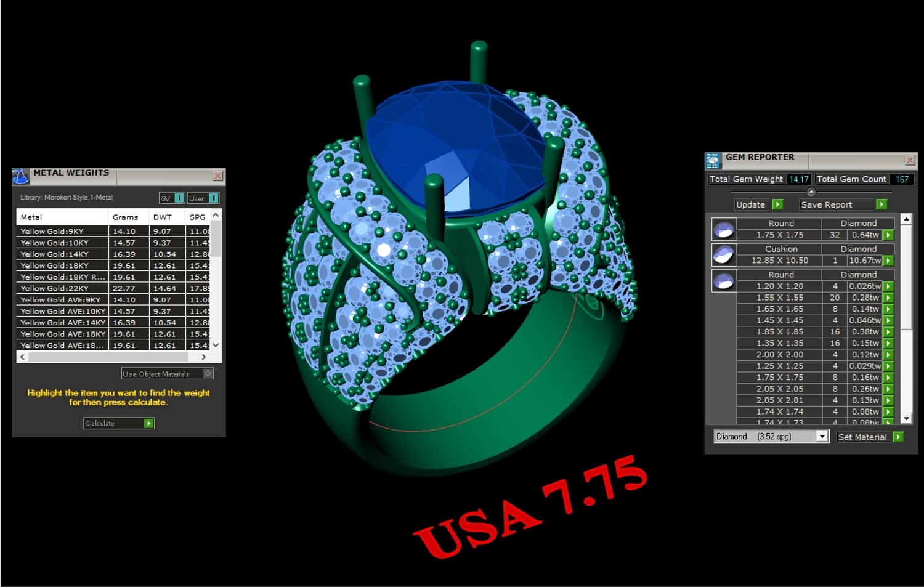Select the Yellow Gold AVE:18KY row
The image size is (924, 587).
pos(113,334)
